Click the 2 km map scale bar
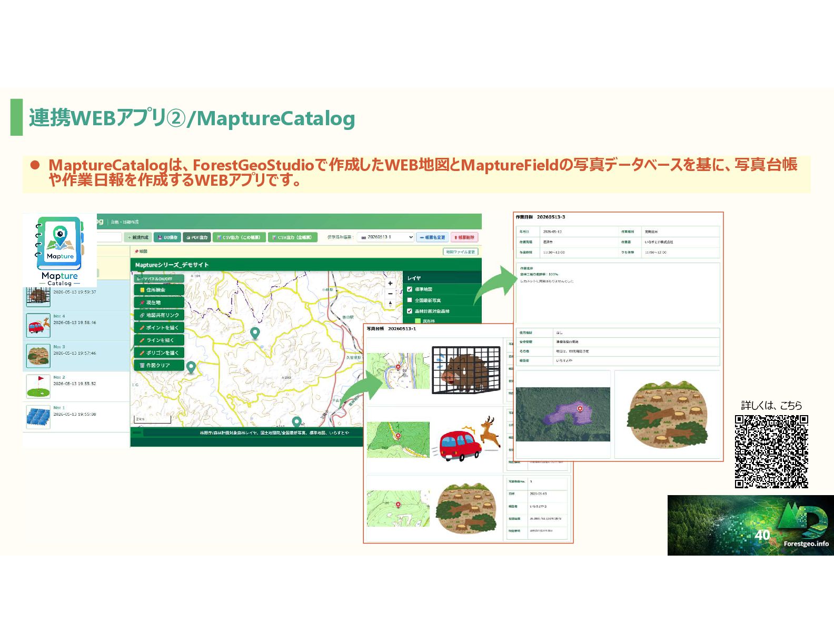 [x=153, y=419]
